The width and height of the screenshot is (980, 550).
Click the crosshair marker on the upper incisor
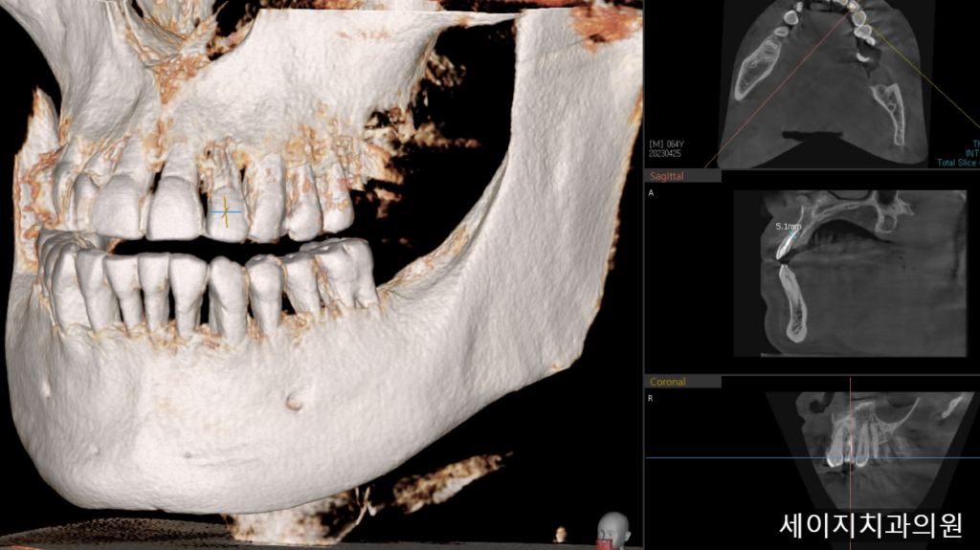point(226,211)
